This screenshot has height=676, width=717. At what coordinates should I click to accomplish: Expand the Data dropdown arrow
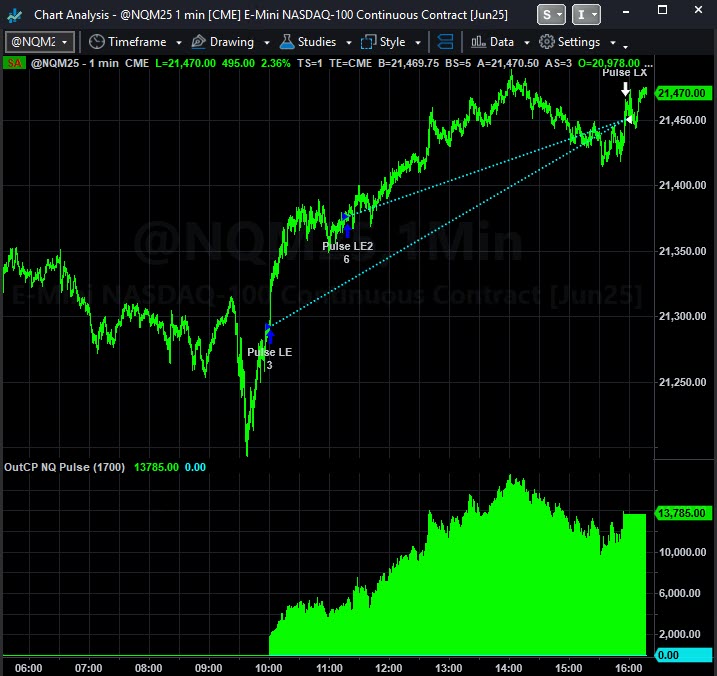527,43
